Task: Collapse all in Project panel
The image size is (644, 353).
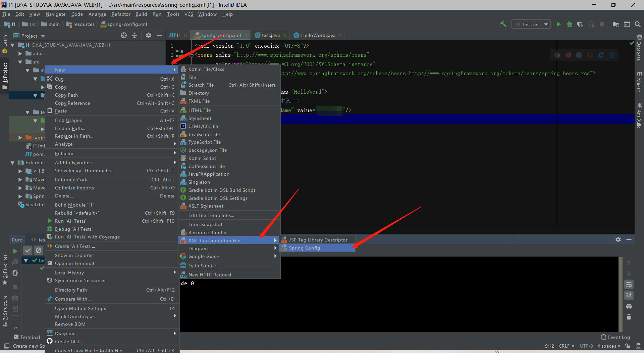Action: coord(135,35)
